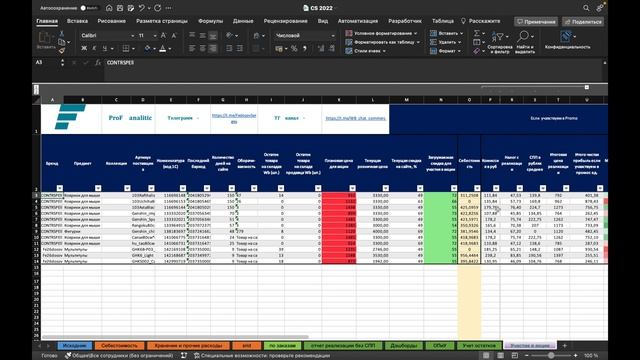The image size is (640, 360).
Task: Click the Percent style icon
Action: (294, 49)
